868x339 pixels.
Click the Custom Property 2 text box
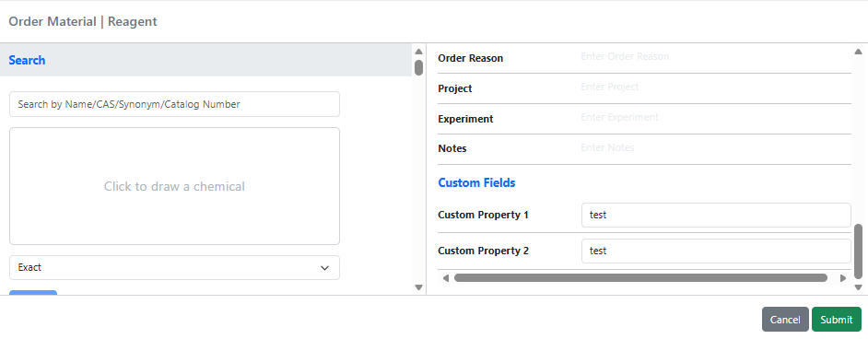[716, 251]
